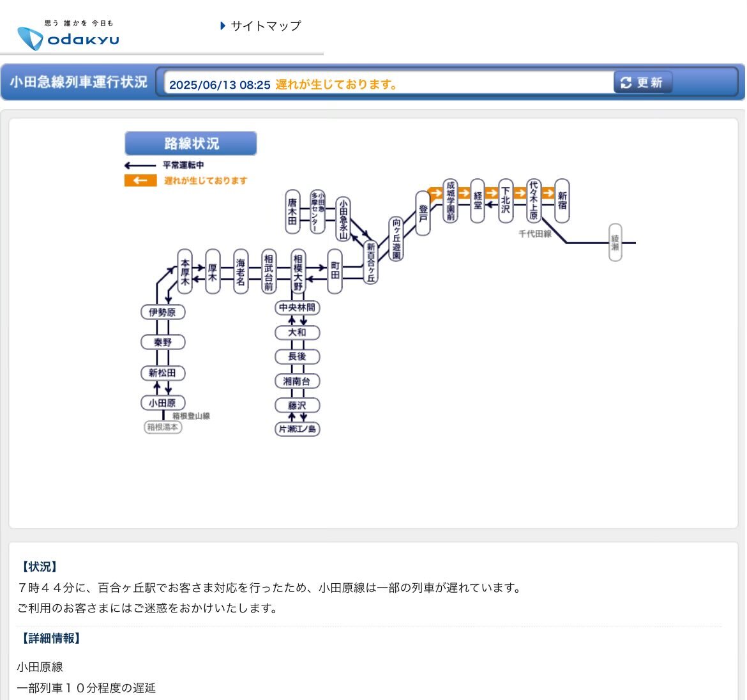Click 長後 station label
This screenshot has height=700, width=747.
coord(298,356)
